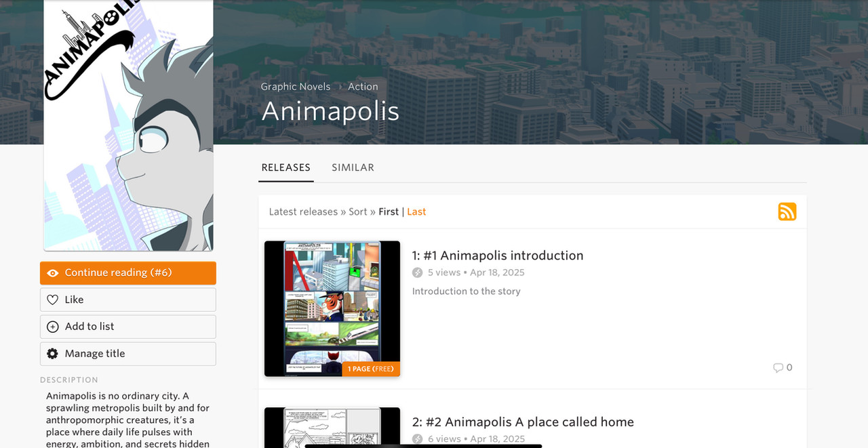
Task: Click the views icon under #2 A place called home
Action: (418, 439)
